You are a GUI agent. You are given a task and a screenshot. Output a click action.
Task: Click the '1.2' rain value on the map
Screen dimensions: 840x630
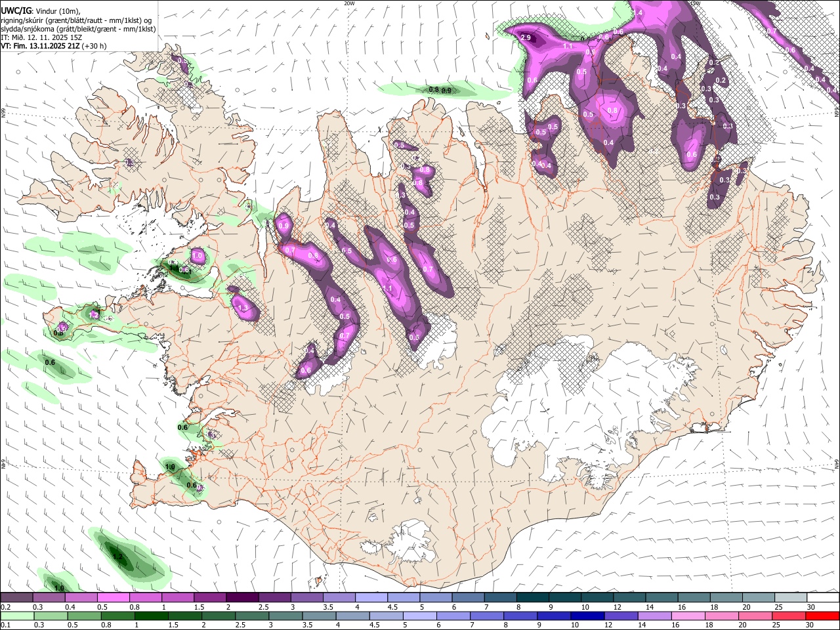pos(118,557)
